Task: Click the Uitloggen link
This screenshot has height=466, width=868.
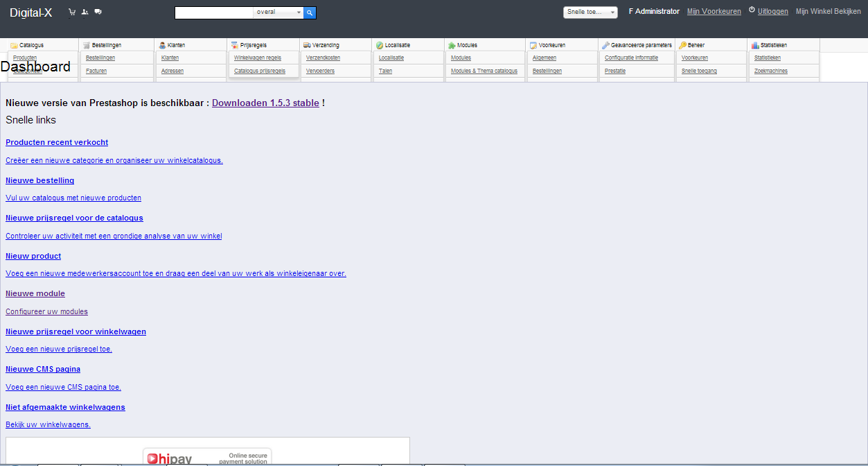Action: tap(773, 12)
